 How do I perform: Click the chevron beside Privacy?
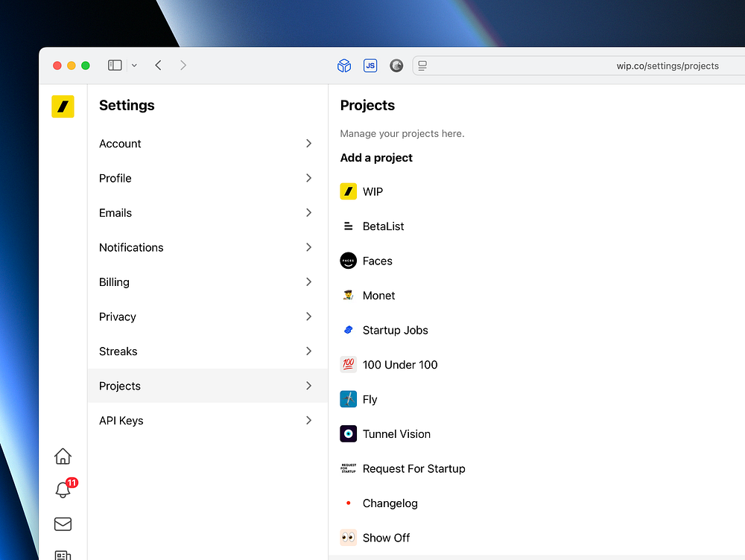[x=309, y=316]
